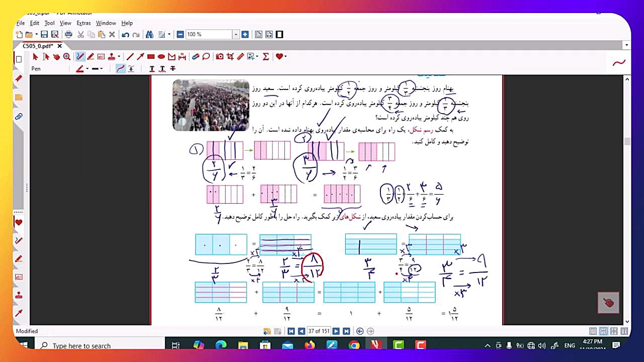Viewport: 644px width, 362px height.
Task: Open the sidebar attachments paperclip panel
Action: (19, 117)
